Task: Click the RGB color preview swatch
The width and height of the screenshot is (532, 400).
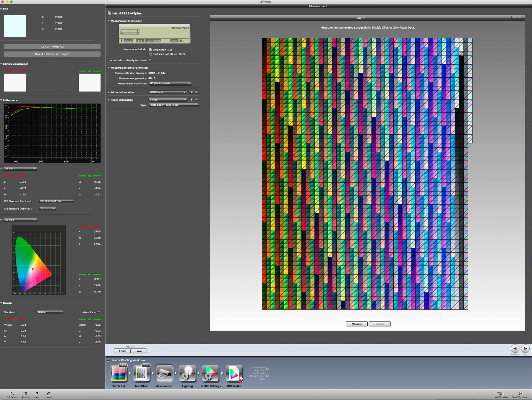Action: [x=15, y=26]
